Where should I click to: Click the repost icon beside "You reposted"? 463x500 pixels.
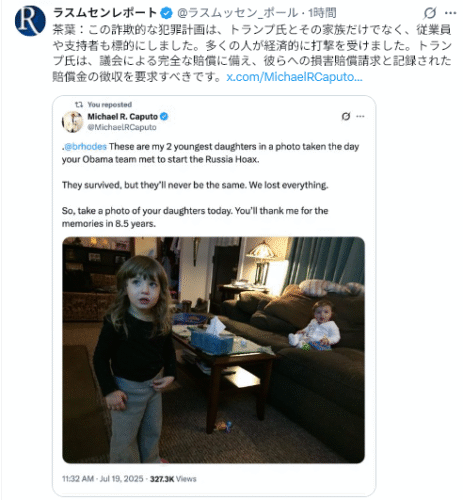click(79, 105)
